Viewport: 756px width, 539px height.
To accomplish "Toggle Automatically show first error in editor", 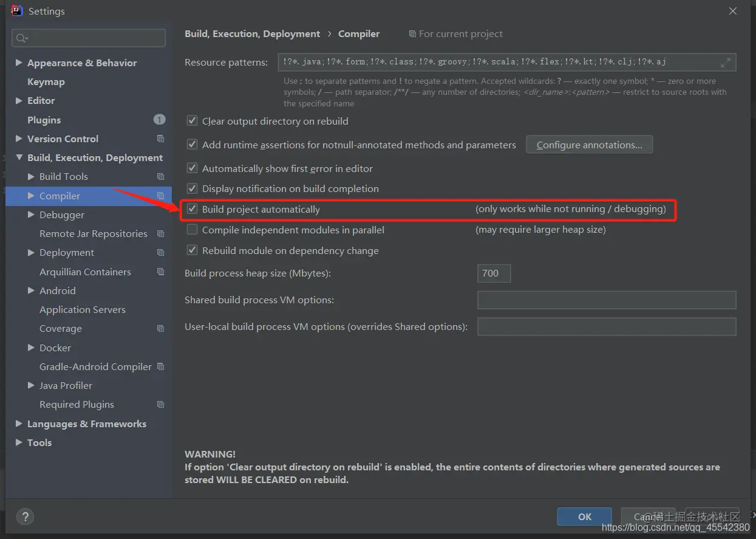I will 192,168.
